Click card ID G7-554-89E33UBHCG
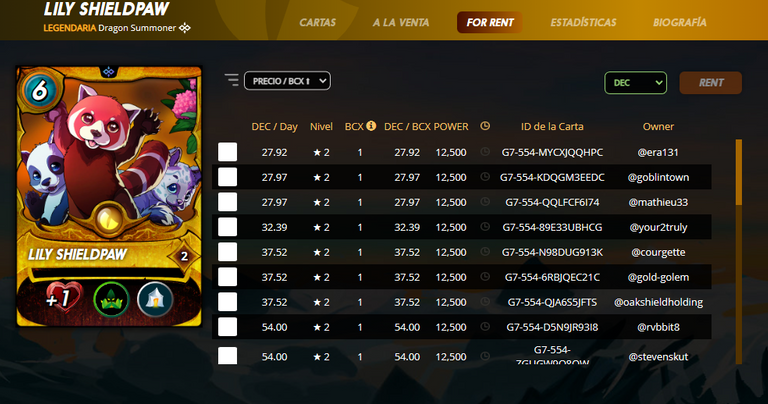This screenshot has height=404, width=768. (552, 227)
